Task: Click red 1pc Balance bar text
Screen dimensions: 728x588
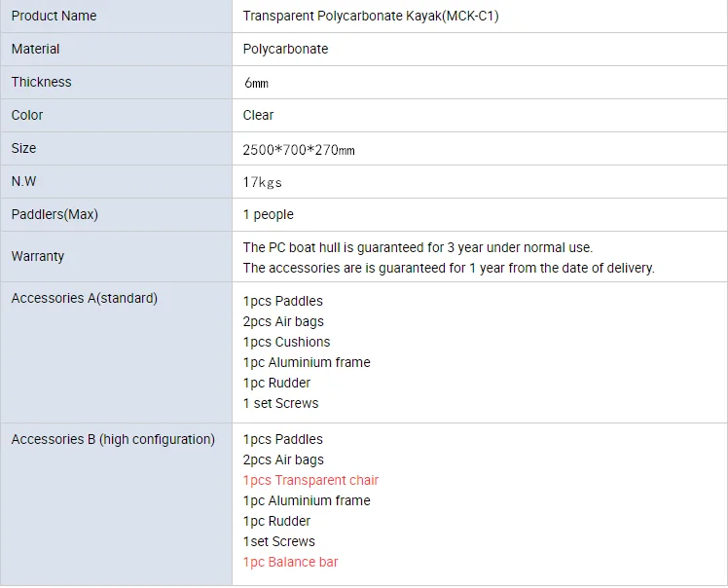Action: click(290, 562)
